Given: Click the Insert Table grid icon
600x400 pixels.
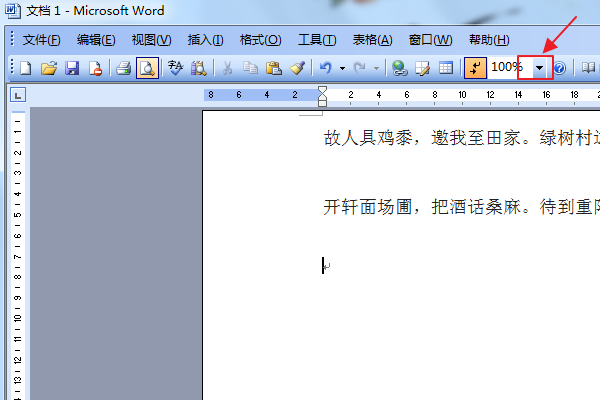Looking at the screenshot, I should point(446,68).
